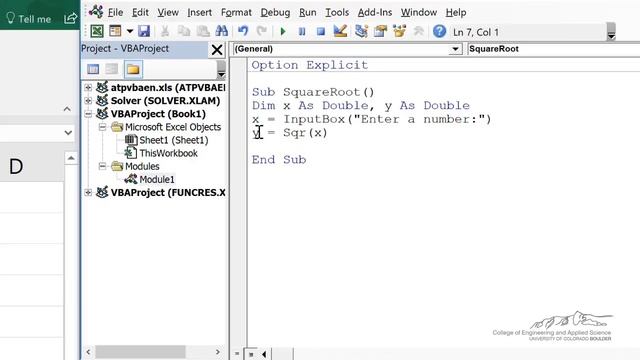Open the Insert menu
The image size is (640, 360).
(x=200, y=13)
